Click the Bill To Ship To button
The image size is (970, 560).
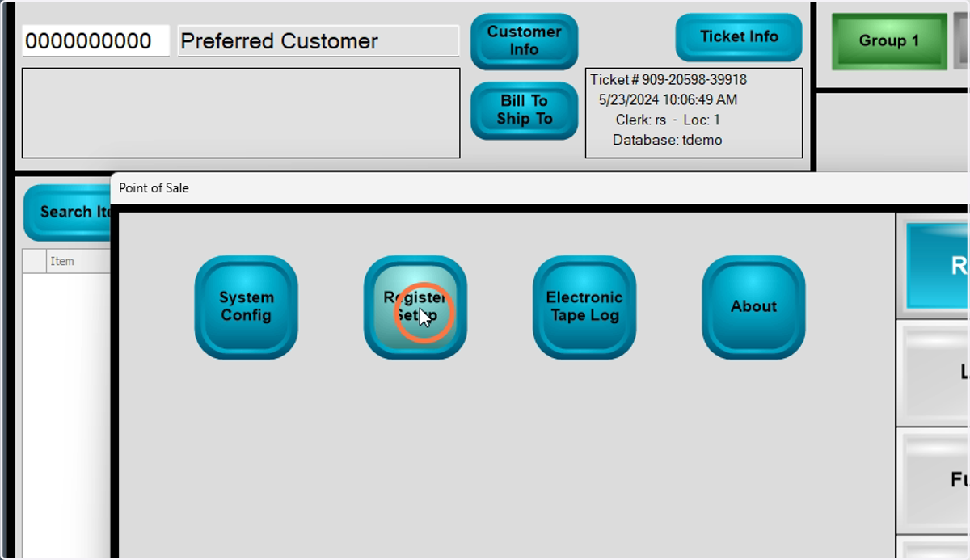pos(525,111)
